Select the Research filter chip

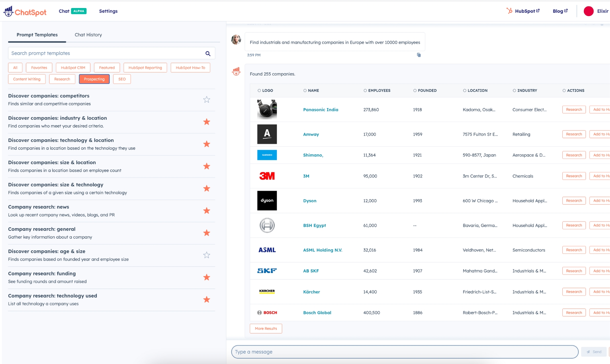(62, 79)
